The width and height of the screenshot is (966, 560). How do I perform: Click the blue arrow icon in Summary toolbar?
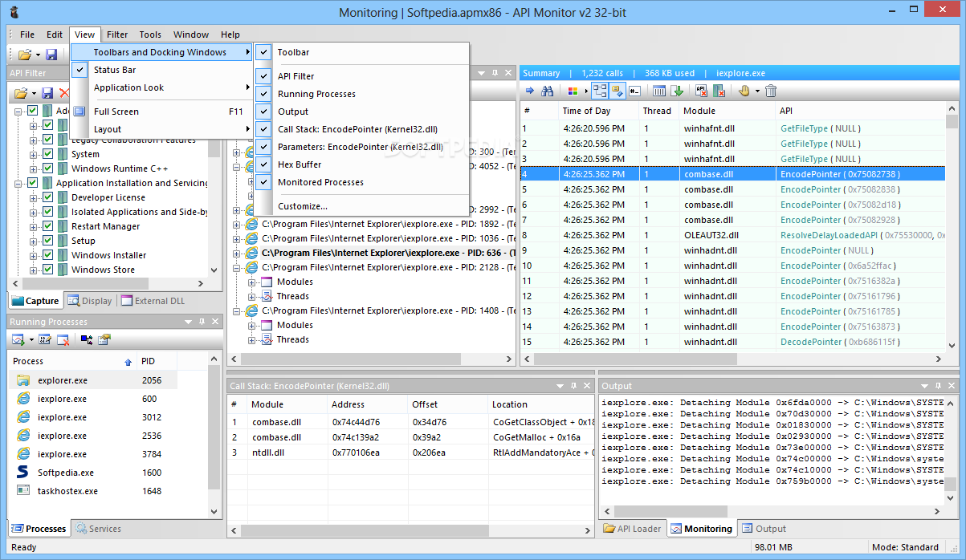click(529, 91)
